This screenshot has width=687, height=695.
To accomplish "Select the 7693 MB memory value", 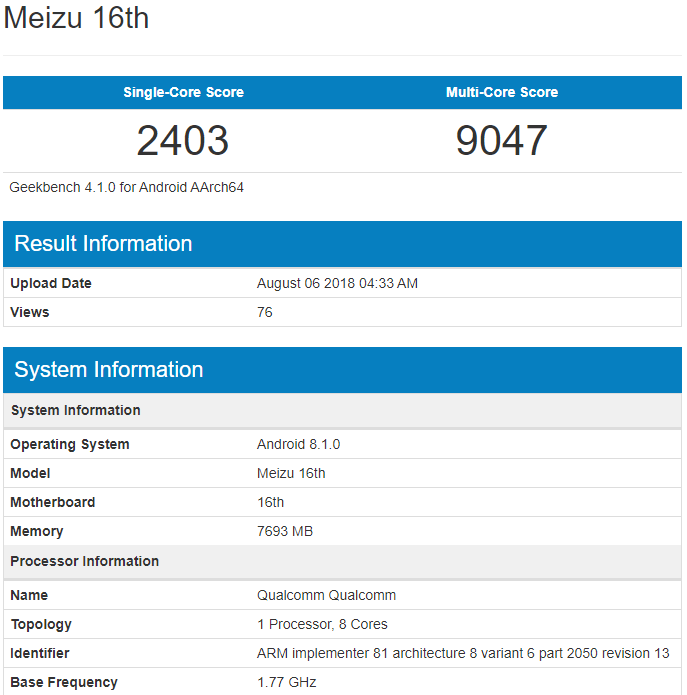I will (x=285, y=531).
